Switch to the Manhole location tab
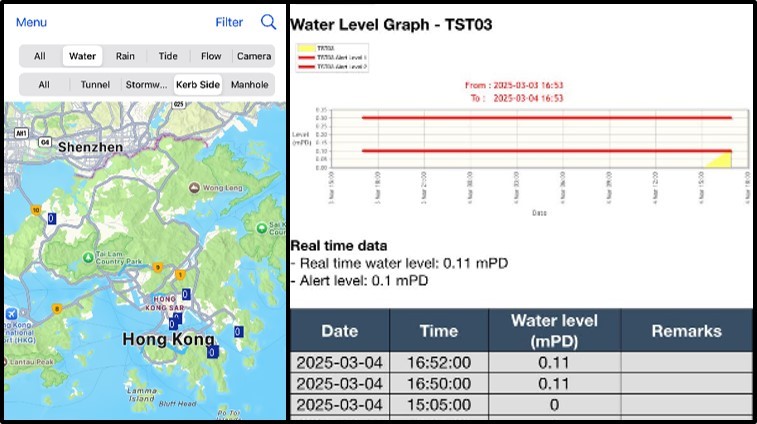 pos(249,85)
